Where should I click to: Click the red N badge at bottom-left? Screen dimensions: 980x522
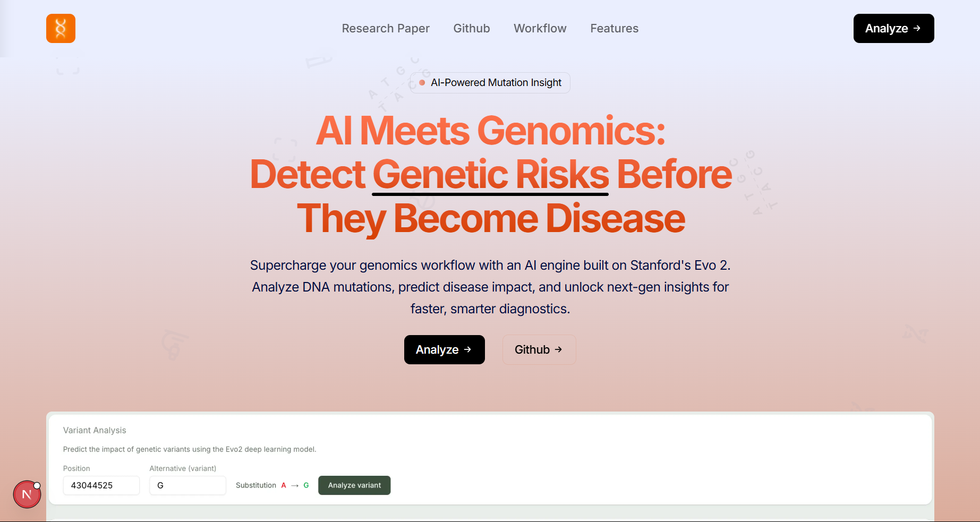[x=27, y=494]
